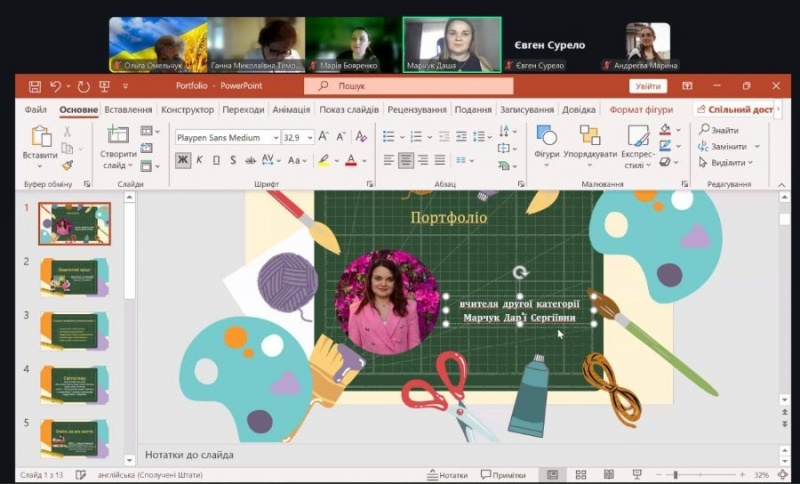Select the Format Painter brush icon

point(68,165)
